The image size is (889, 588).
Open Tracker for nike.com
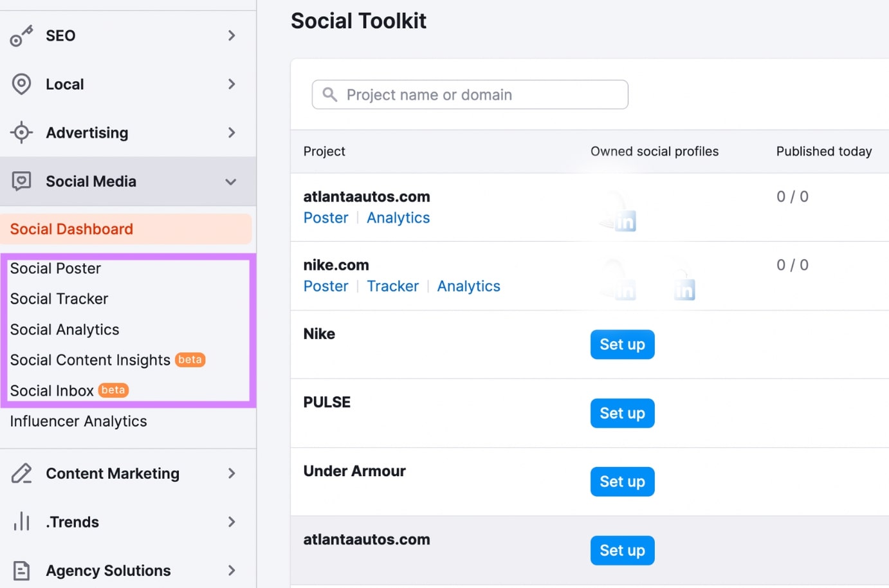pos(393,286)
